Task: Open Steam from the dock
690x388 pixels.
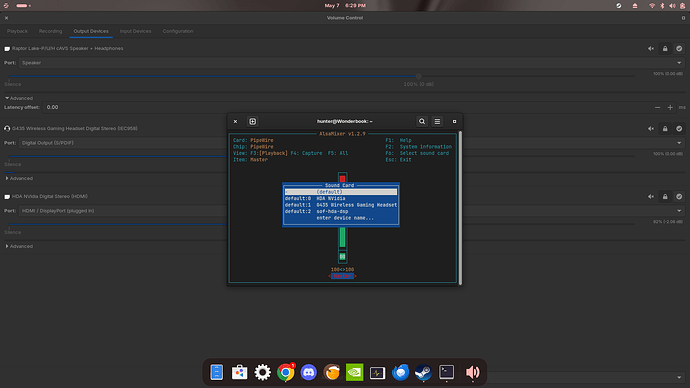Action: coord(423,372)
